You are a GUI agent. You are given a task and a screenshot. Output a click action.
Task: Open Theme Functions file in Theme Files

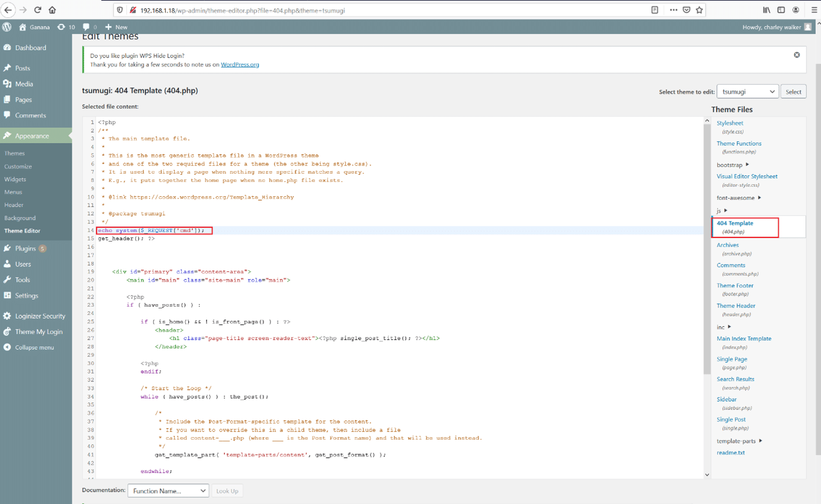[x=739, y=143]
